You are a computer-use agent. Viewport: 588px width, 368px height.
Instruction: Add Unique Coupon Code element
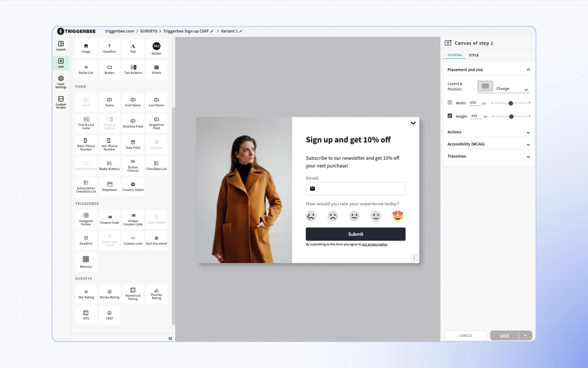click(x=133, y=219)
